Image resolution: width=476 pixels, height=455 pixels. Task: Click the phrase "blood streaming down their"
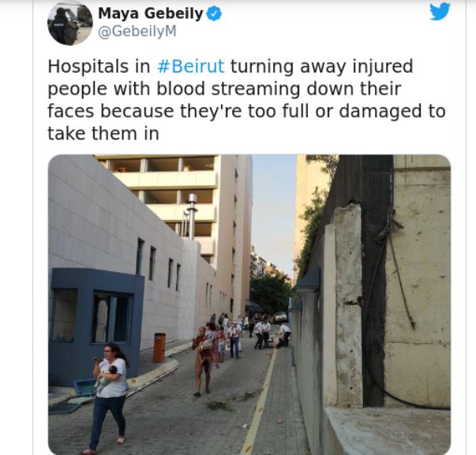pos(279,89)
